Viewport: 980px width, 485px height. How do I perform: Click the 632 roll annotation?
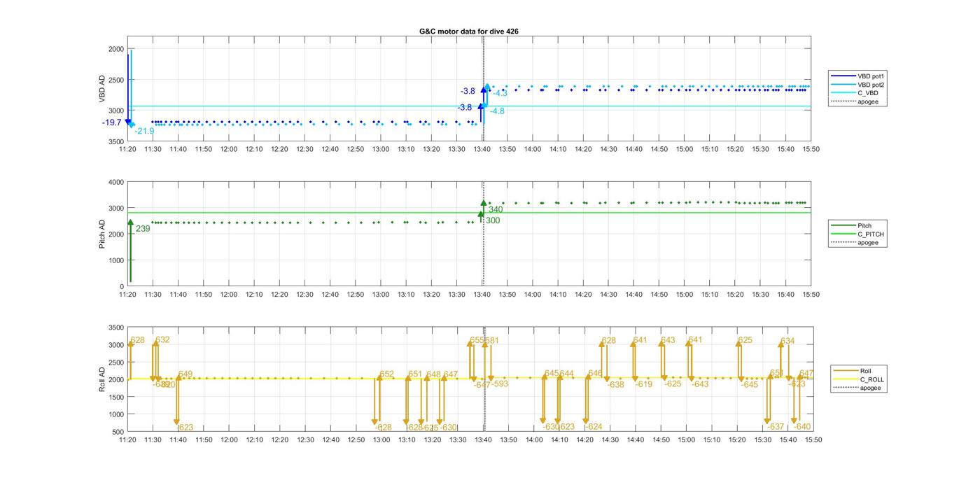(162, 340)
